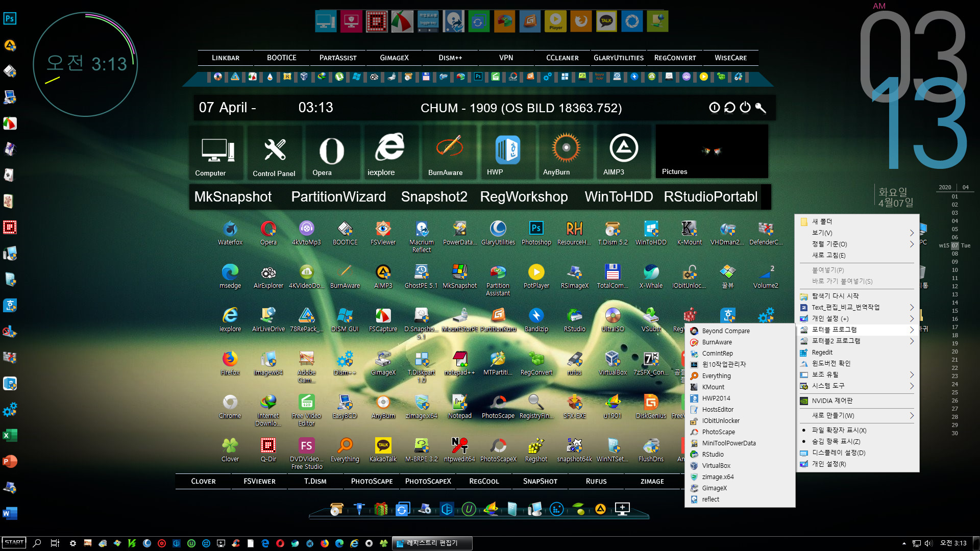Launch the AIMP3 large tile

click(624, 153)
